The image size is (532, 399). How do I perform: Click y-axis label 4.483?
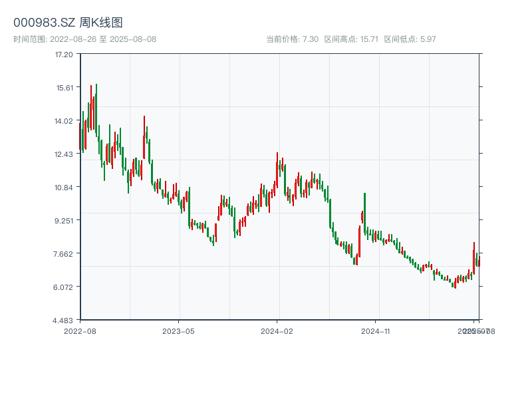click(63, 321)
